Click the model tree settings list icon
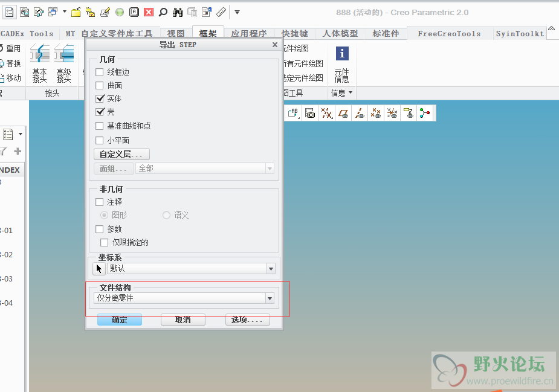The width and height of the screenshot is (559, 392). click(8, 134)
